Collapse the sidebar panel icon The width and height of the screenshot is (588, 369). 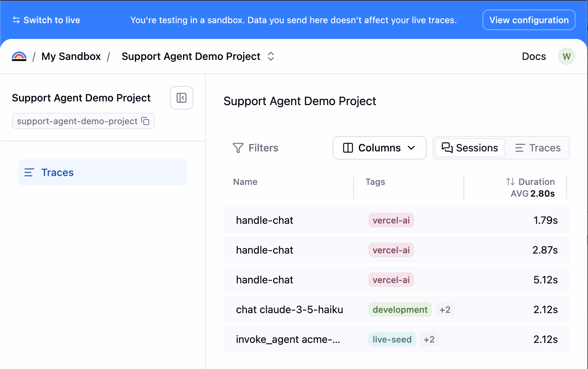[182, 98]
